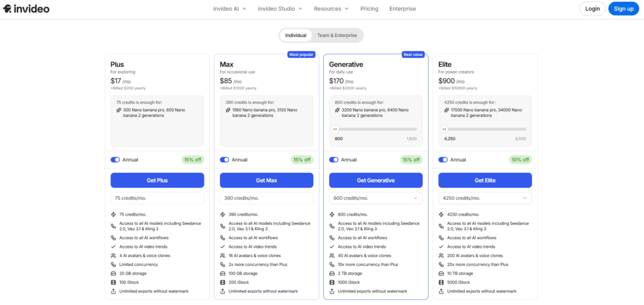The height and width of the screenshot is (305, 644).
Task: Open the invideo AI dropdown menu
Action: pyautogui.click(x=230, y=9)
